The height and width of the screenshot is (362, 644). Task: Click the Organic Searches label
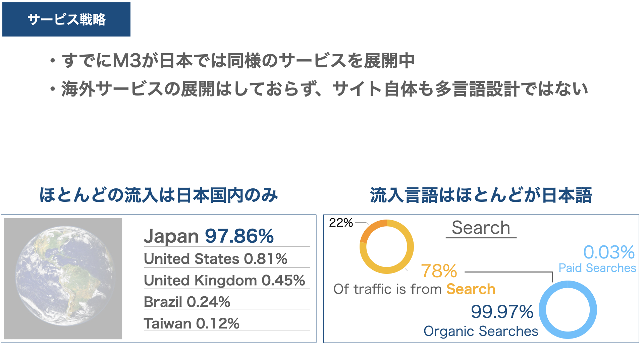tap(481, 331)
